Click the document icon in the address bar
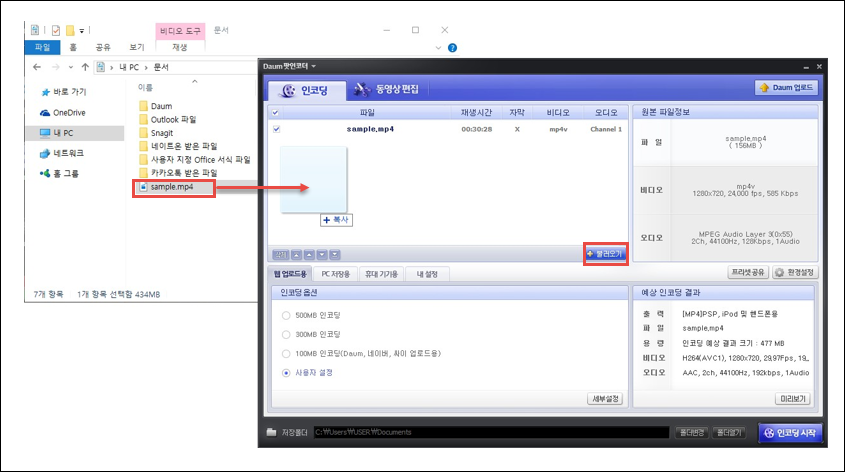The height and width of the screenshot is (472, 845). coord(100,67)
